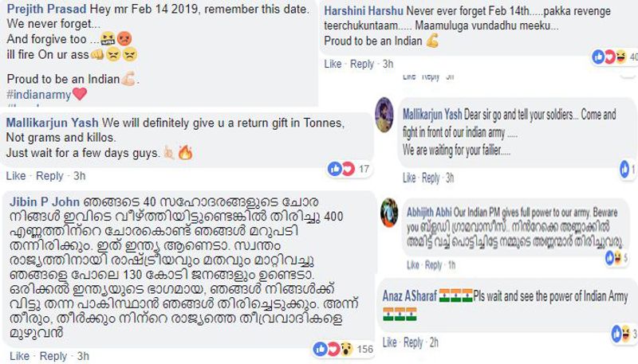638x364 pixels.
Task: Click the 1h timestamp on Abhijith Abhi's comment
Action: point(452,264)
